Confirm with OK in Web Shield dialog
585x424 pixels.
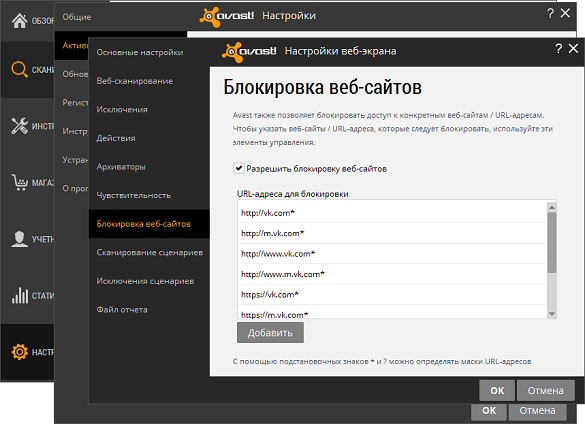[497, 390]
